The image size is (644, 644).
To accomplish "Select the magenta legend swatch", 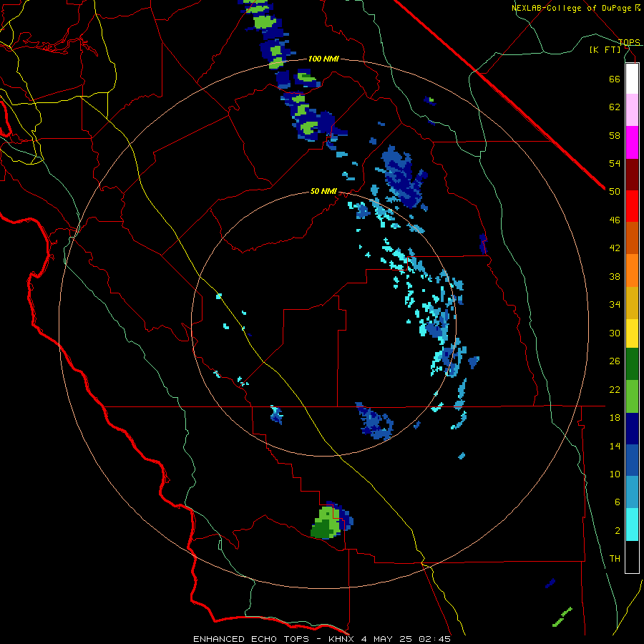I will tap(632, 142).
